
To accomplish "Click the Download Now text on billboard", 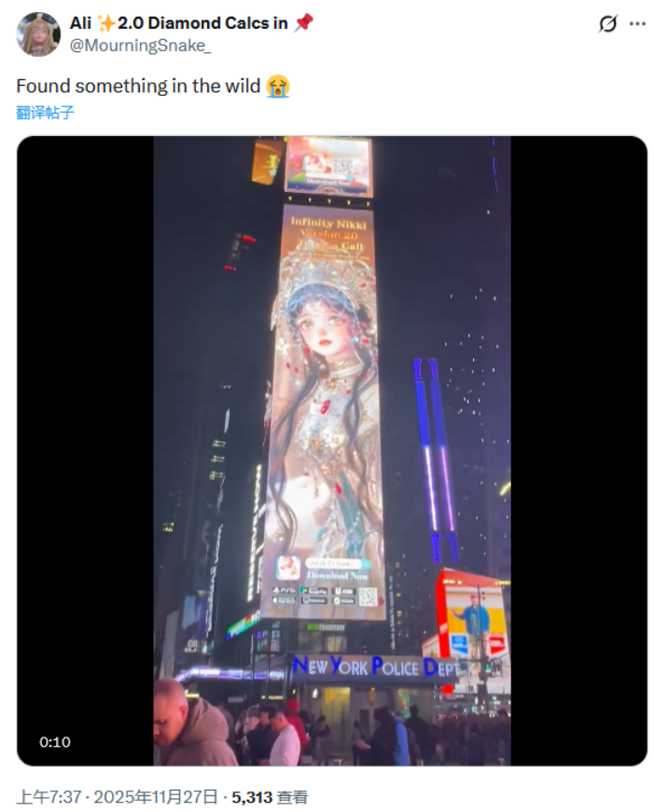I will pyautogui.click(x=338, y=575).
